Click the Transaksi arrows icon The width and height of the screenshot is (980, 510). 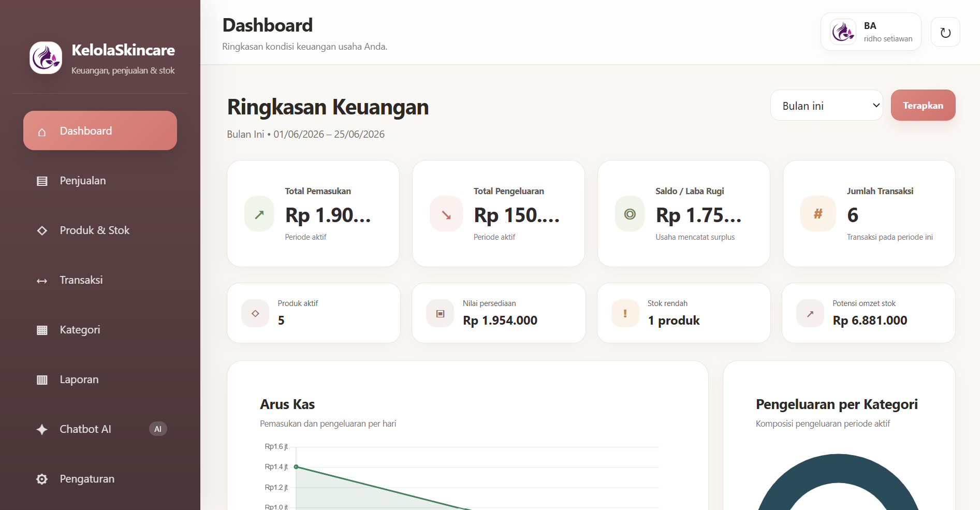[x=42, y=281]
